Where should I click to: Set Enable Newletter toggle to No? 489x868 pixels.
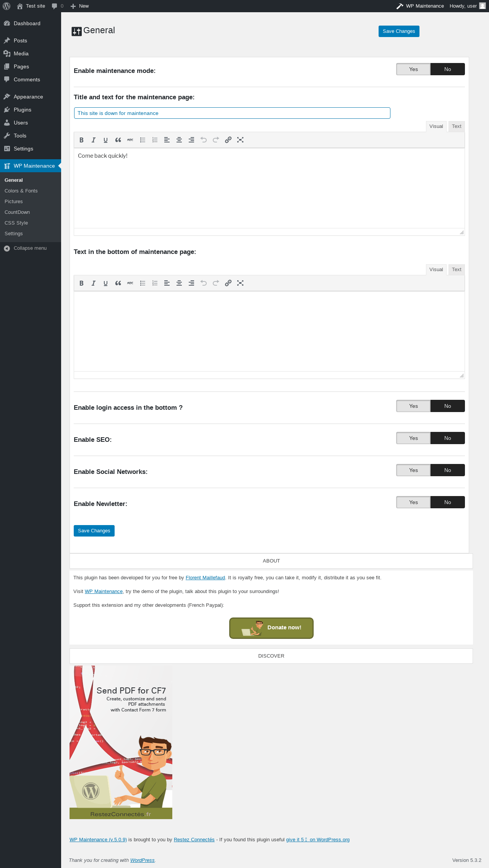tap(448, 502)
